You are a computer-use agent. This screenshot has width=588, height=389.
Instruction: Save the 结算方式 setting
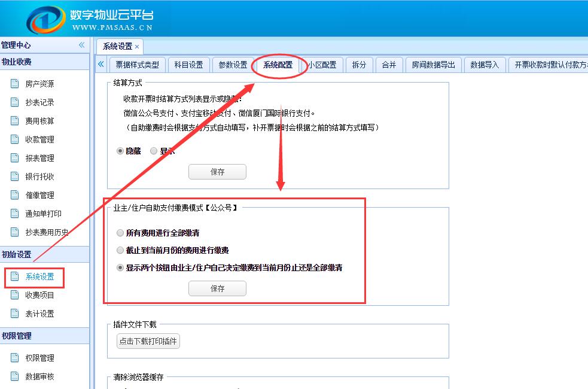pyautogui.click(x=217, y=172)
